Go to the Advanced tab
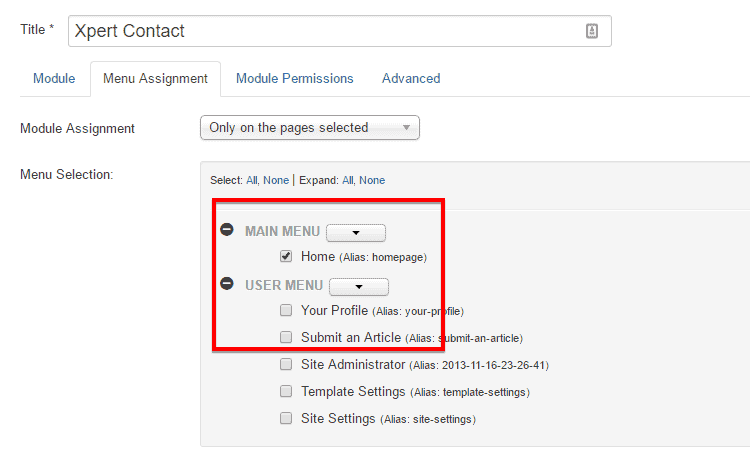The image size is (750, 474). click(x=410, y=78)
